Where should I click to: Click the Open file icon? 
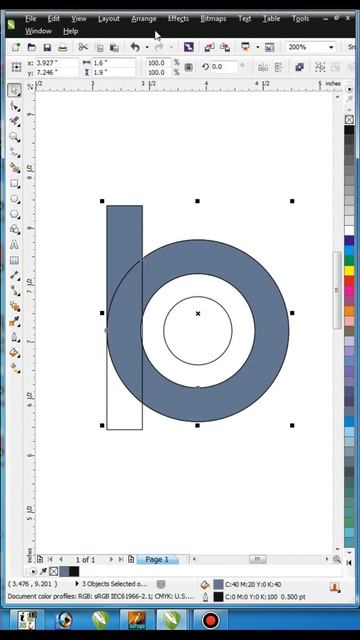(x=31, y=47)
